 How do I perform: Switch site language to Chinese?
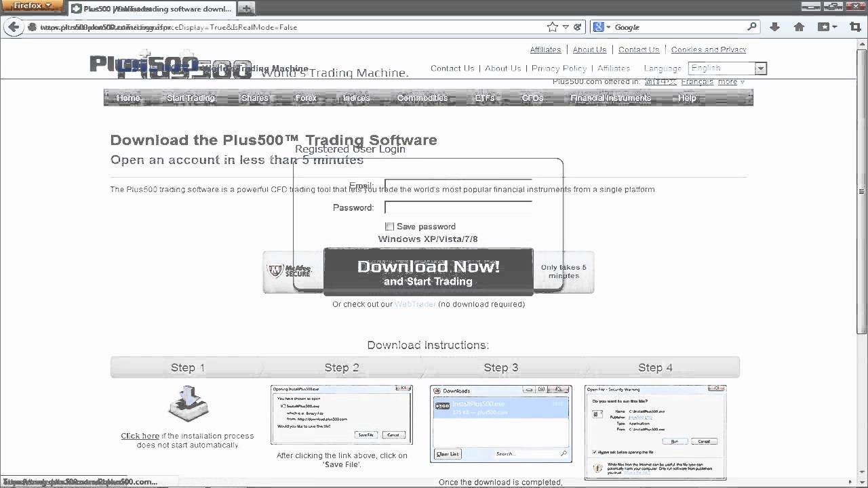(659, 82)
